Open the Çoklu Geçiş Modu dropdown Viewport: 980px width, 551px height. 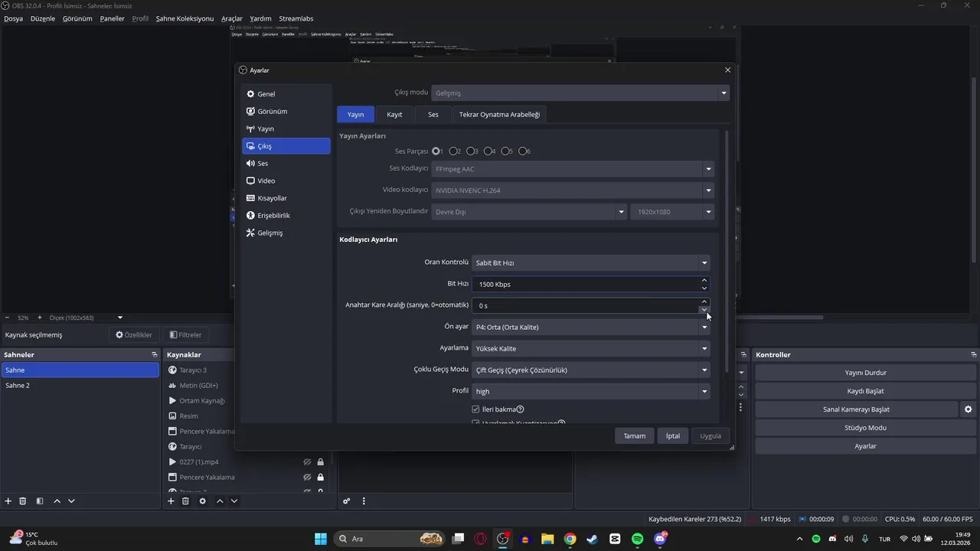[591, 370]
